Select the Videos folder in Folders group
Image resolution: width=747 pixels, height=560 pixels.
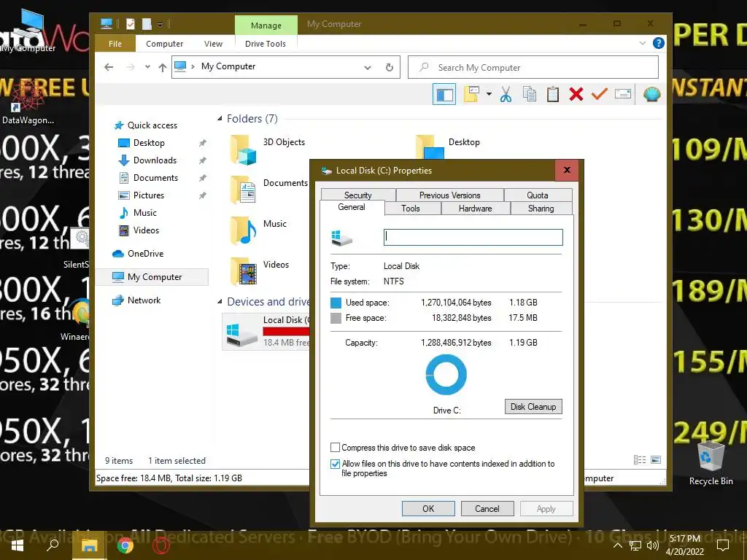pos(244,271)
